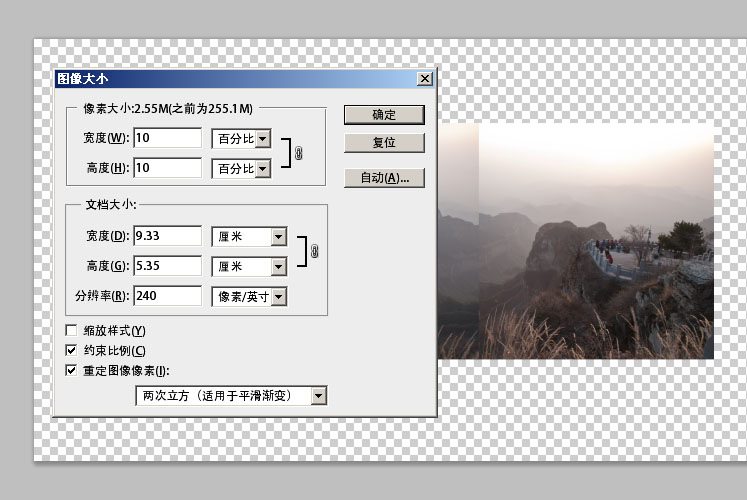Viewport: 747px width, 500px height.
Task: Click the 文档大小 group label
Action: (x=111, y=205)
